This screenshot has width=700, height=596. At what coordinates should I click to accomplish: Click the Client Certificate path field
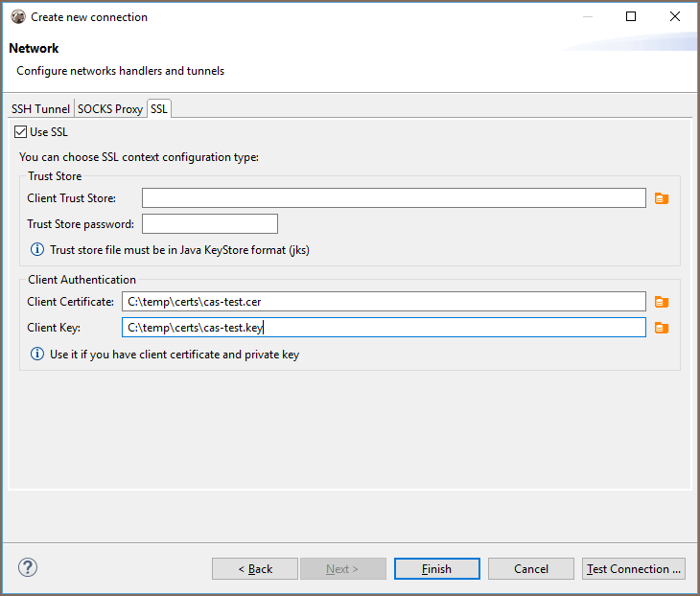click(384, 302)
